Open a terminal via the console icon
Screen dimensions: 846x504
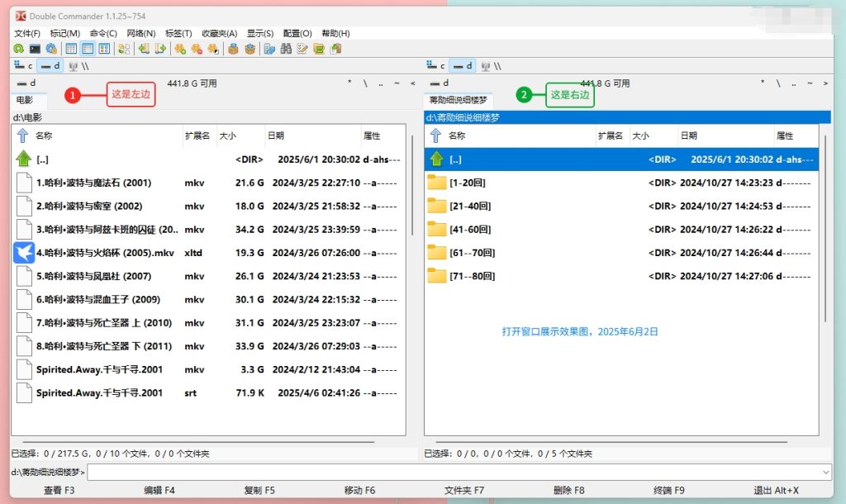coord(36,49)
